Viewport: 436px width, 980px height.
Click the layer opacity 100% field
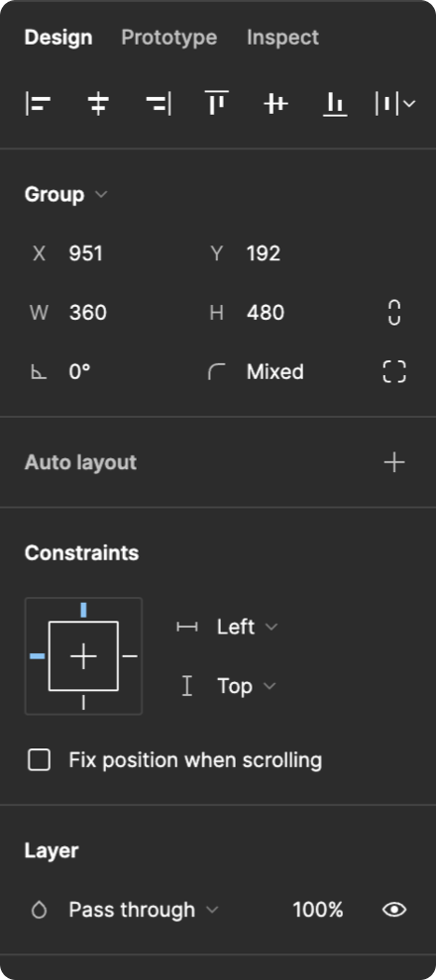(318, 910)
